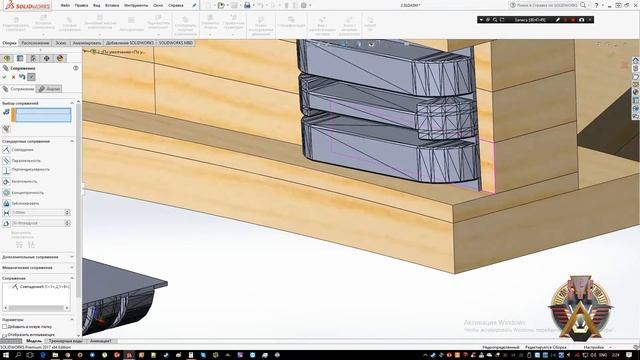The image size is (640, 360).
Task: Collapse the Options section
Action: 72,320
